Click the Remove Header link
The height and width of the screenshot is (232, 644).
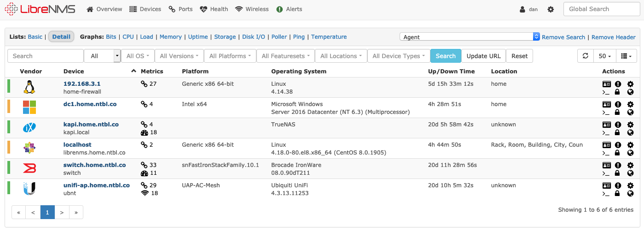(613, 37)
